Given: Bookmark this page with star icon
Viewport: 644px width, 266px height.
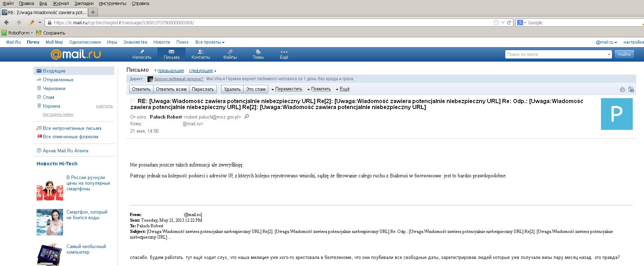Looking at the screenshot, I should tap(496, 23).
